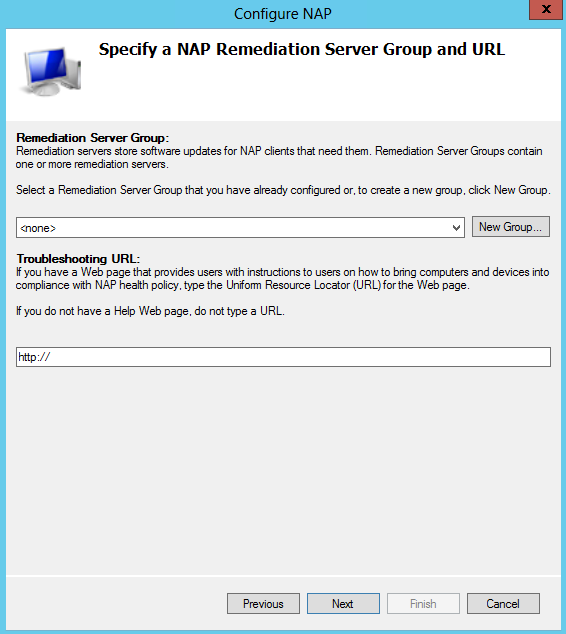Click the Specify a NAP Remediation heading

coord(302,50)
